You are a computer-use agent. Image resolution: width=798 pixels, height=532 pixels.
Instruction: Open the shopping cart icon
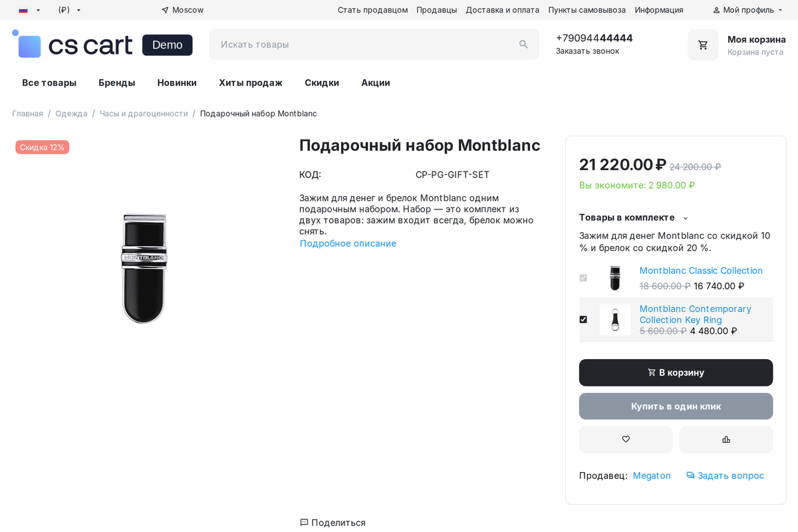pos(703,45)
